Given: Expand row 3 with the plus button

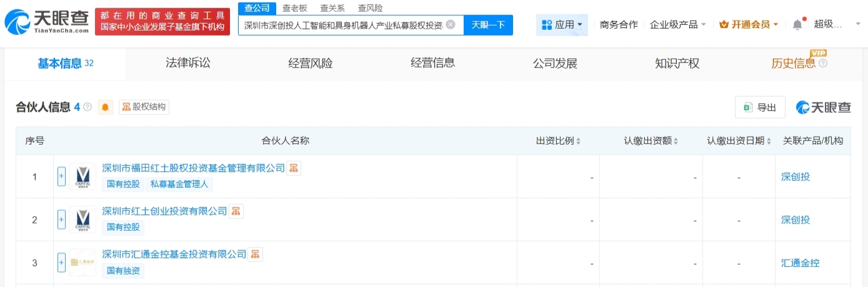Looking at the screenshot, I should (x=61, y=263).
